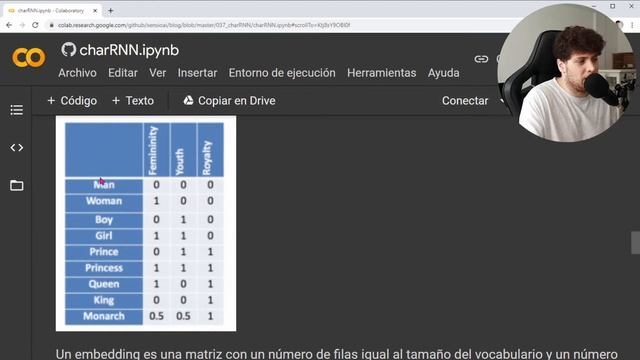This screenshot has width=640, height=360.
Task: Click Copiar en Drive button
Action: click(x=229, y=100)
